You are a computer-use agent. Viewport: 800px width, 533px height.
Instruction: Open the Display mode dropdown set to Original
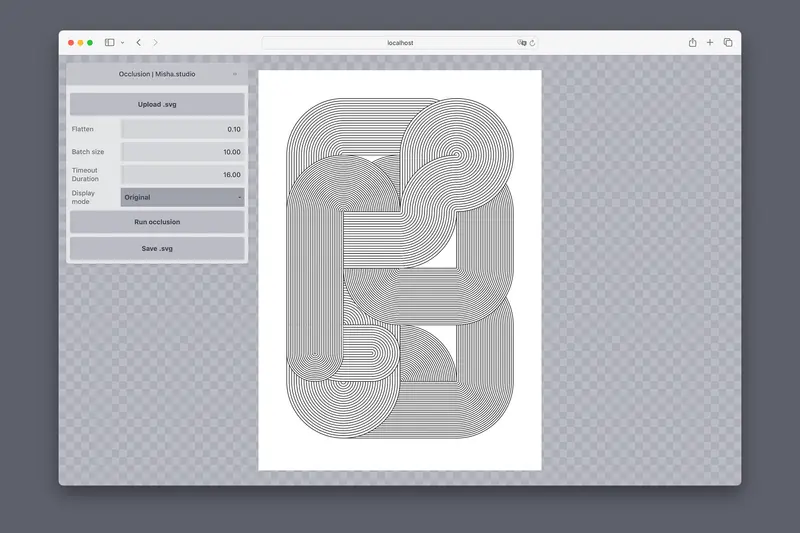coord(183,197)
